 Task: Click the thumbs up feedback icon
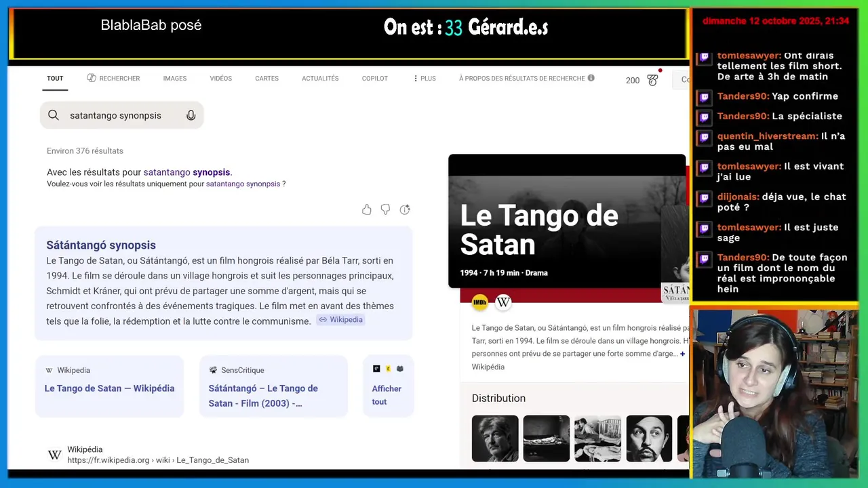click(x=367, y=209)
